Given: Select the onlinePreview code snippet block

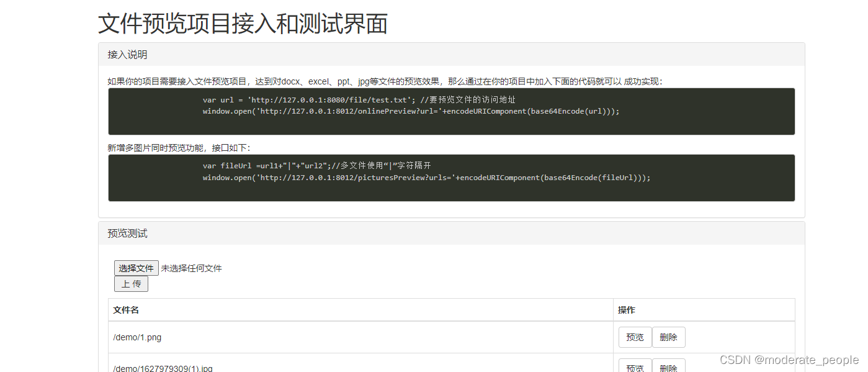Looking at the screenshot, I should point(451,111).
